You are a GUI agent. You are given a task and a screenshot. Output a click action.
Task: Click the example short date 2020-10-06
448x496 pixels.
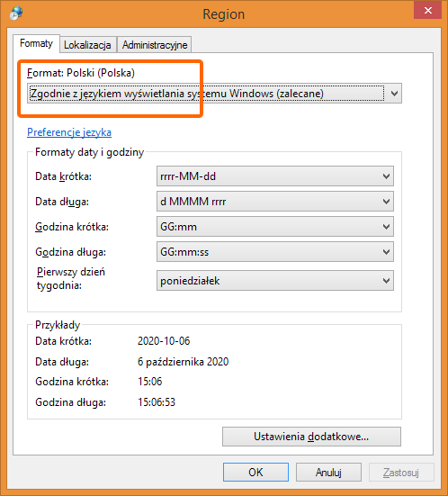coord(164,341)
